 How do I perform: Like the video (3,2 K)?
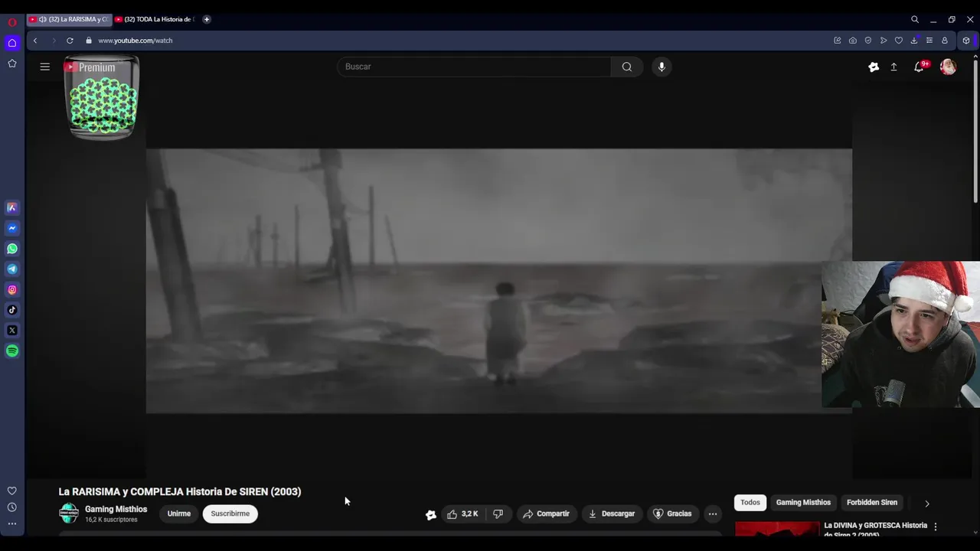coord(463,514)
